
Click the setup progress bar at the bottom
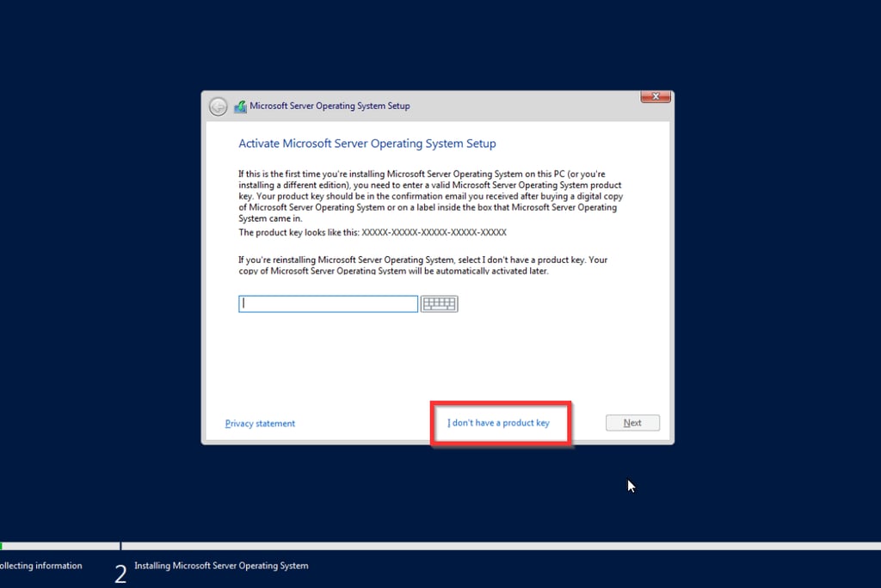(x=440, y=546)
